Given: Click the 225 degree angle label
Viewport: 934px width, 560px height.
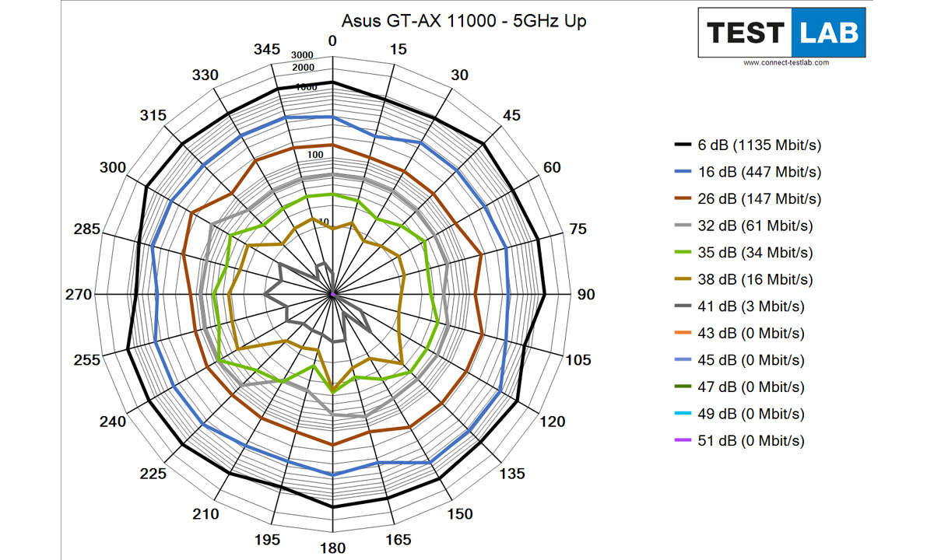Looking at the screenshot, I should pyautogui.click(x=154, y=474).
